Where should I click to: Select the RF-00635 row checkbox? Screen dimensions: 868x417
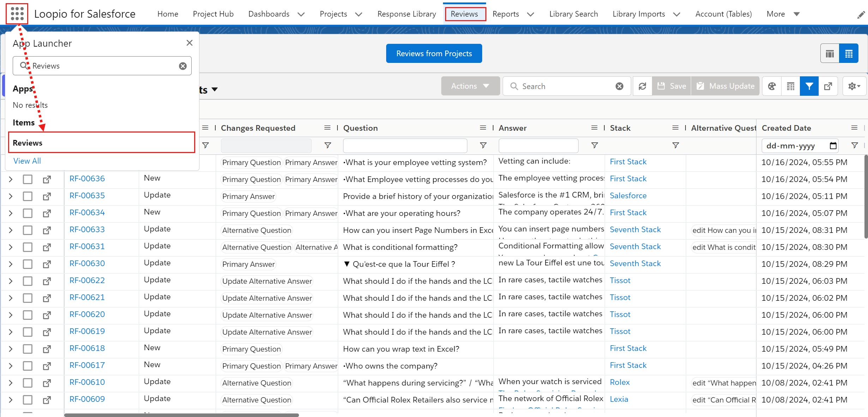pos(28,196)
